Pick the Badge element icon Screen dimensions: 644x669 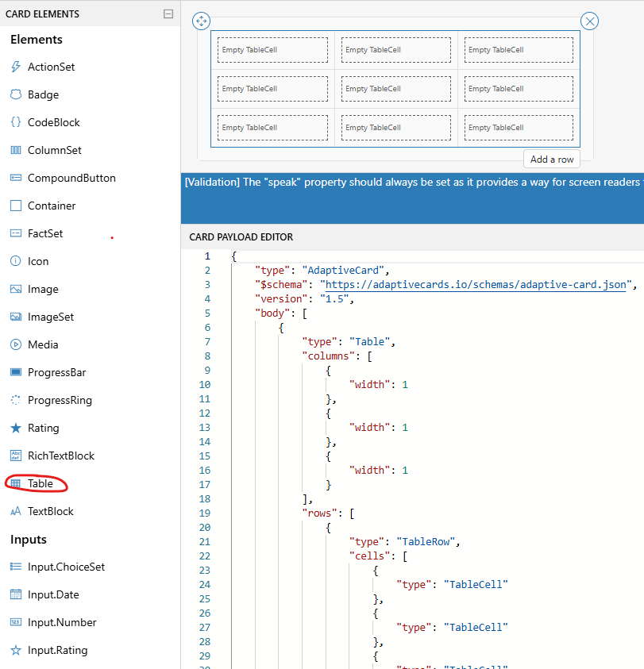[16, 94]
